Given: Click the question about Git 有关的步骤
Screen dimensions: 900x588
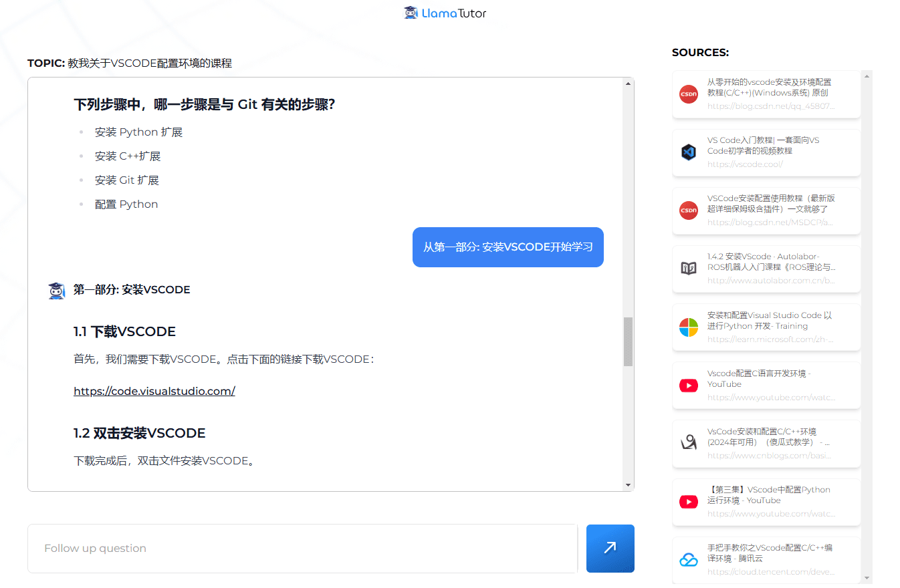Looking at the screenshot, I should [x=205, y=105].
